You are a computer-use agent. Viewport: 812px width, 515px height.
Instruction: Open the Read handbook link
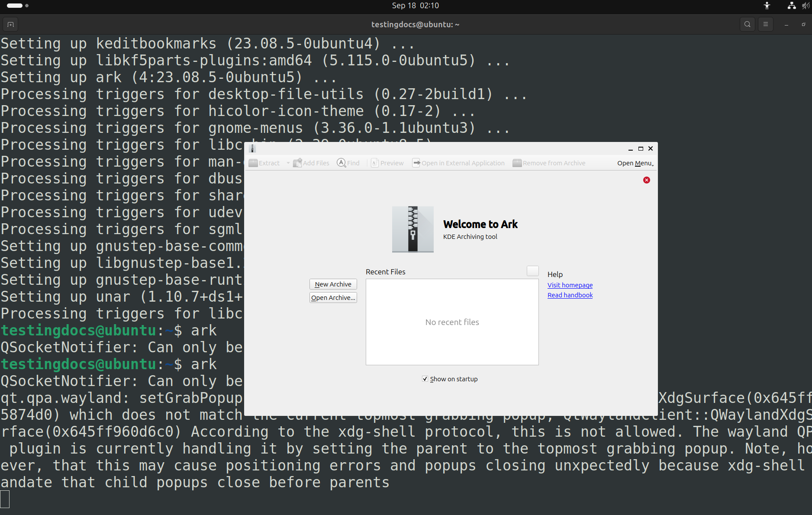pyautogui.click(x=570, y=295)
